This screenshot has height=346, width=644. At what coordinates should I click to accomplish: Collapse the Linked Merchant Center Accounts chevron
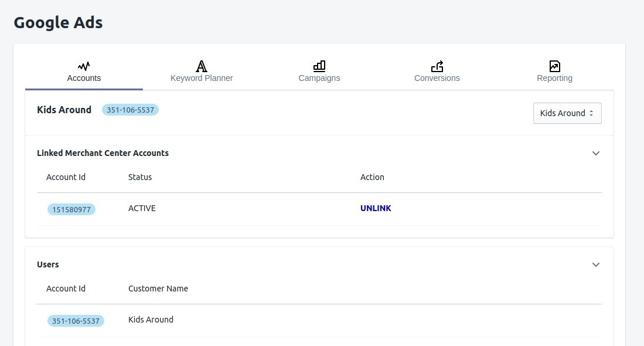[x=596, y=153]
